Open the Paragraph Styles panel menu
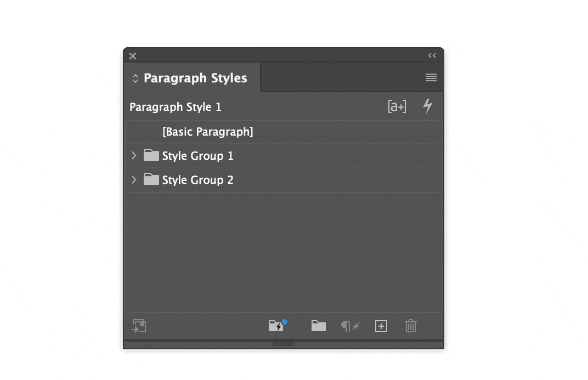 click(x=431, y=78)
